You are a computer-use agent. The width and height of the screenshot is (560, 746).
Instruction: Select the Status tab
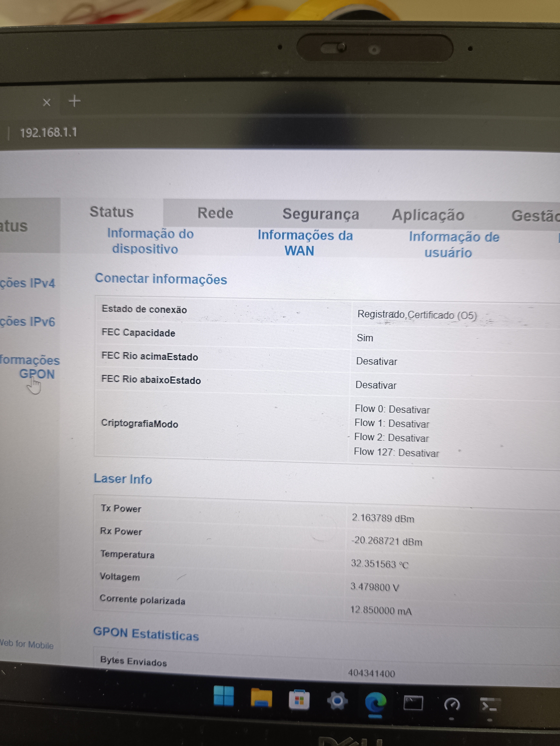point(112,212)
